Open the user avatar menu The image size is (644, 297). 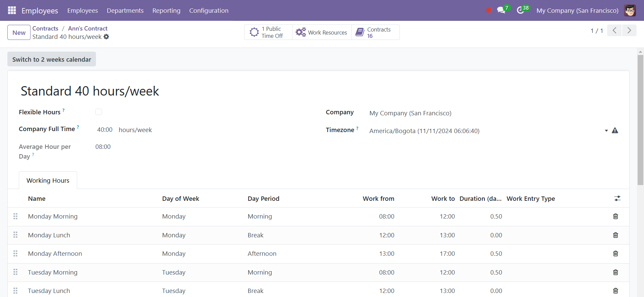tap(630, 10)
